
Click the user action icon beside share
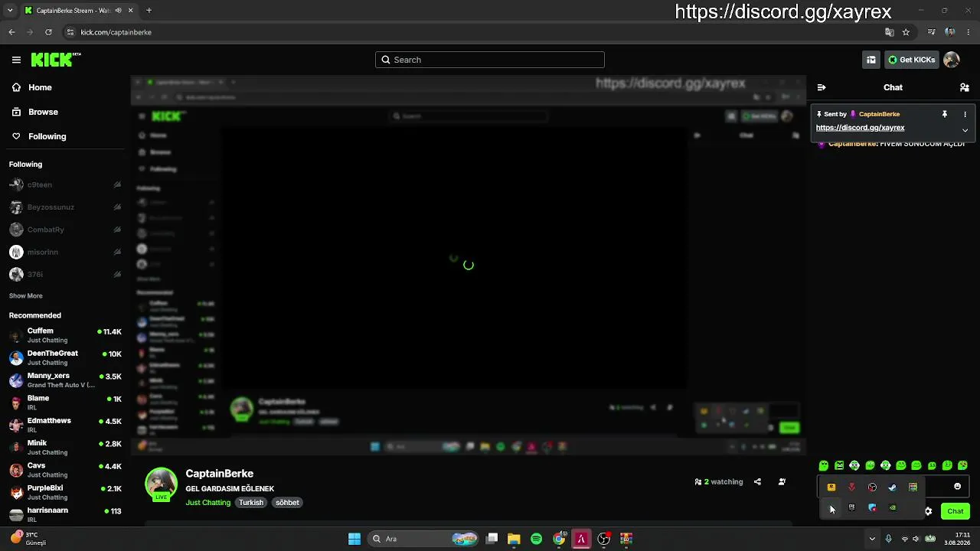(782, 482)
